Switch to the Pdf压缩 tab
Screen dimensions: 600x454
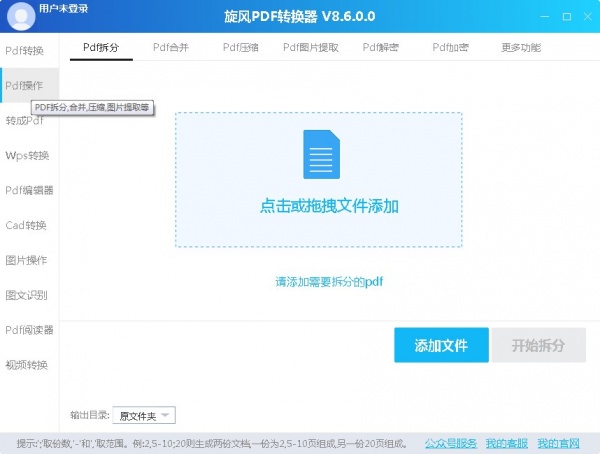(241, 47)
